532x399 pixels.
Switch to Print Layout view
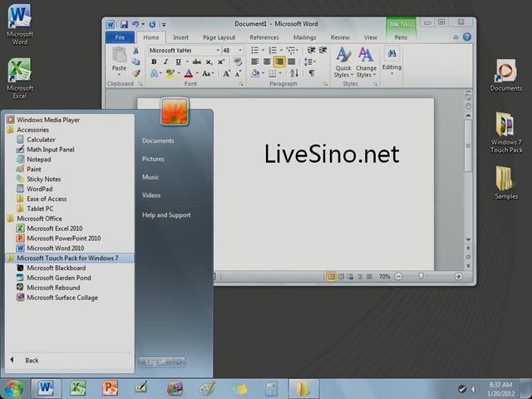point(331,277)
